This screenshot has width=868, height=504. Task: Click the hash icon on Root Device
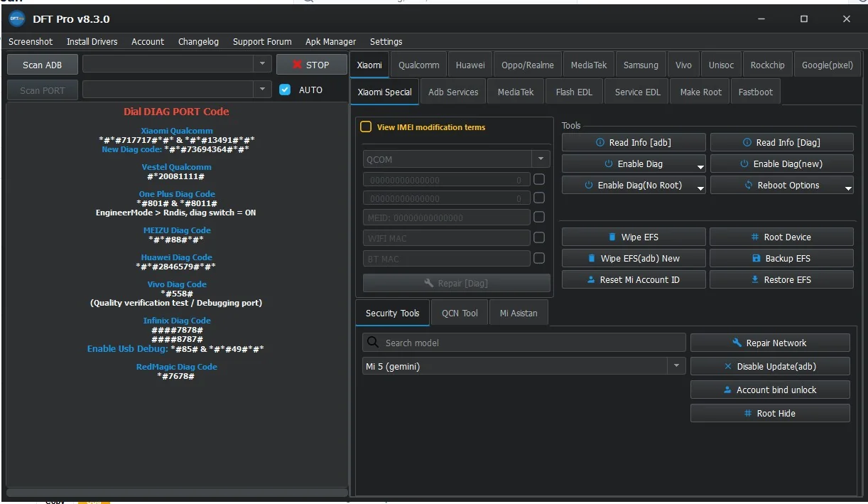tap(755, 237)
